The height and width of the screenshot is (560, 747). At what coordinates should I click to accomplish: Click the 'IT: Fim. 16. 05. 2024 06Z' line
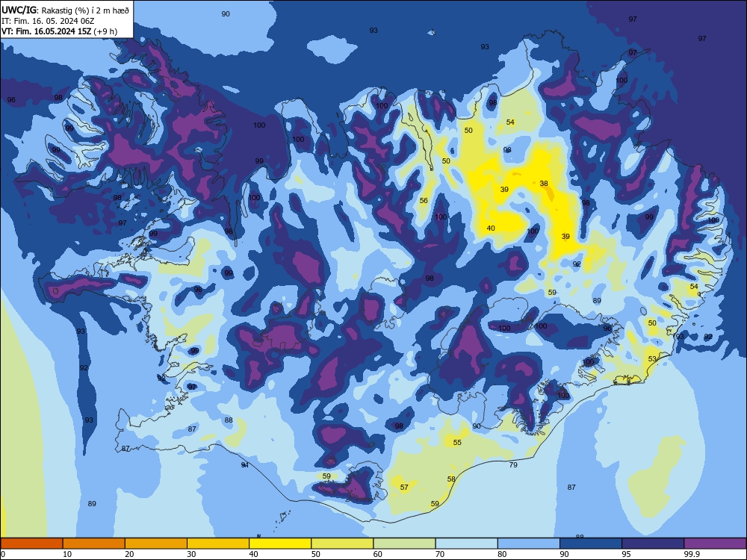point(48,21)
